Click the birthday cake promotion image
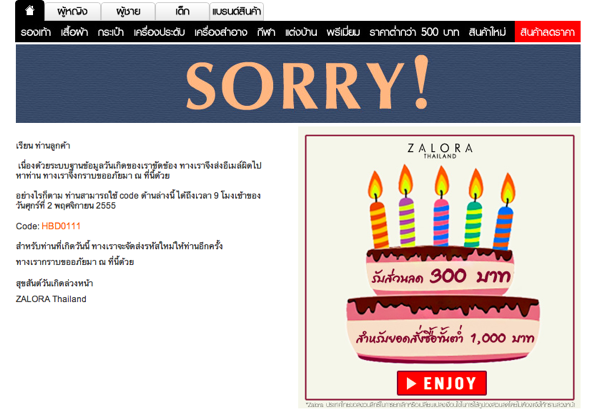This screenshot has width=600, height=410. point(439,268)
